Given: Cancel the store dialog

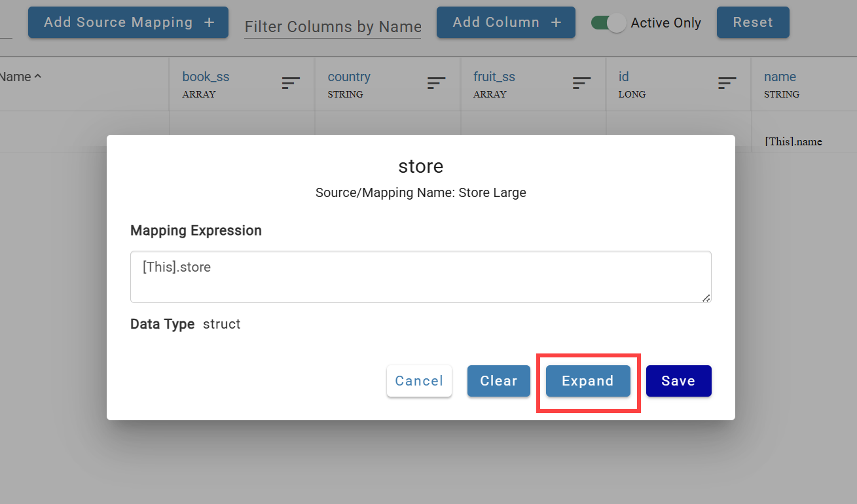Looking at the screenshot, I should click(x=419, y=380).
